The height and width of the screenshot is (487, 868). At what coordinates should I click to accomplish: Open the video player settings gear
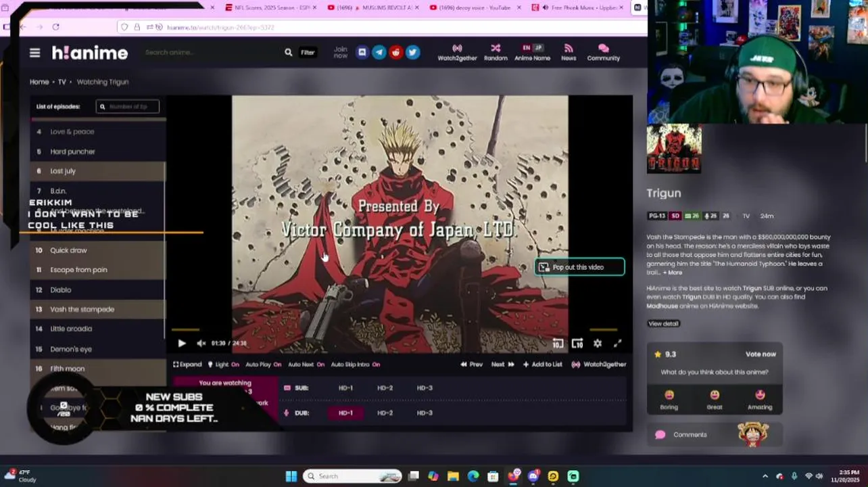click(x=598, y=344)
